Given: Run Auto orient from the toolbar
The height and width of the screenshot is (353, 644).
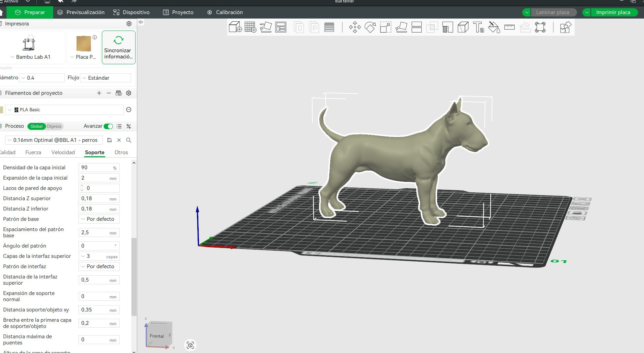Looking at the screenshot, I should click(x=266, y=27).
